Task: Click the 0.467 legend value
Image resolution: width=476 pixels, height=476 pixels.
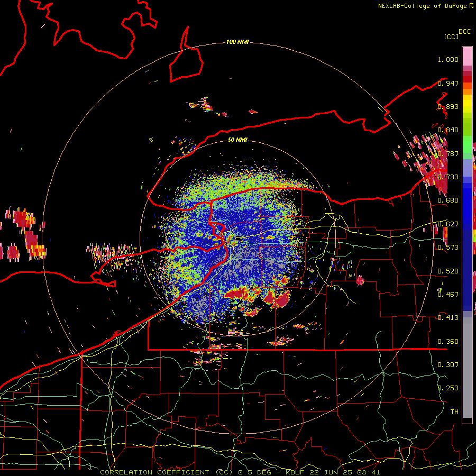Action: [448, 294]
